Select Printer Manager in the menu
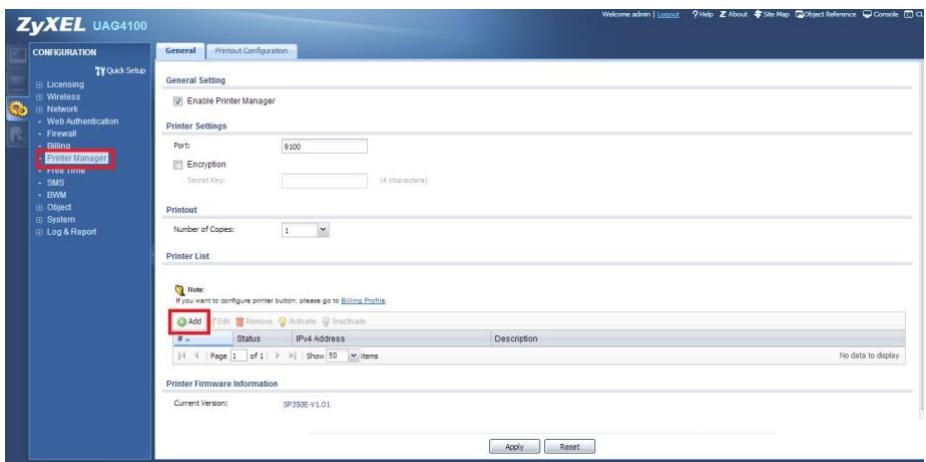This screenshot has height=462, width=926. [x=77, y=158]
